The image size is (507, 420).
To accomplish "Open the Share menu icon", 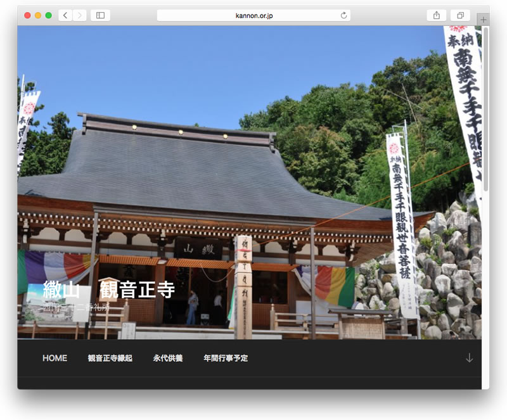I will click(x=437, y=15).
